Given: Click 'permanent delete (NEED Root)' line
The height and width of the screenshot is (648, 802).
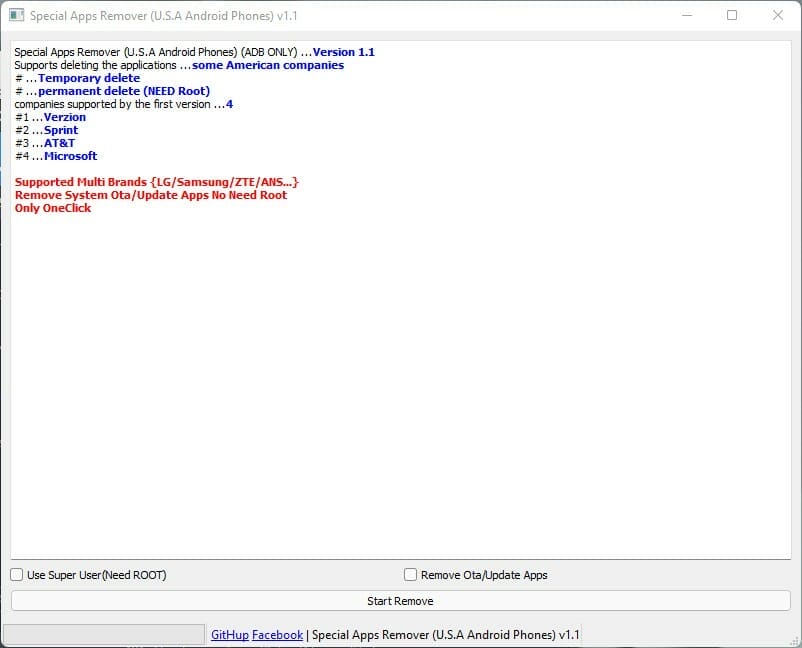Looking at the screenshot, I should click(x=113, y=91).
